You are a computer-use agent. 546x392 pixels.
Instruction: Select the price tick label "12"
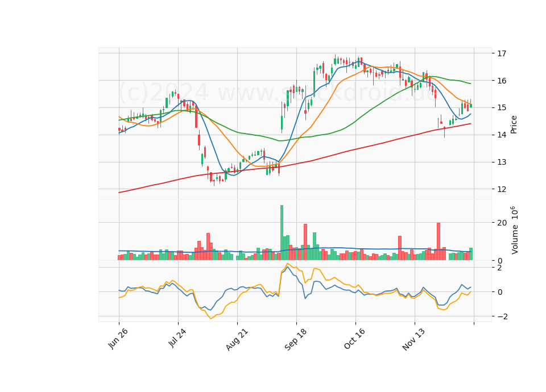(502, 189)
